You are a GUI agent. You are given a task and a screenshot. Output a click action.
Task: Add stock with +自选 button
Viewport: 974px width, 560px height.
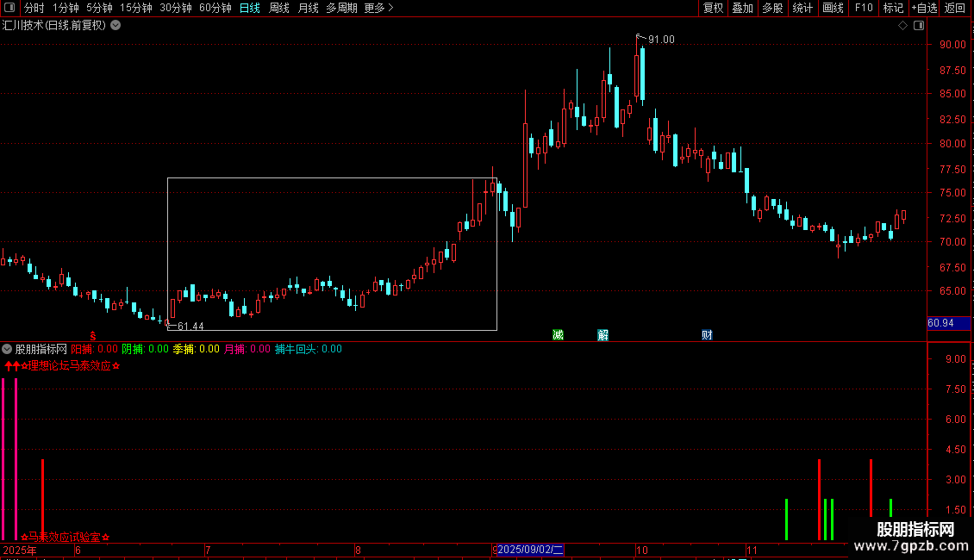point(924,8)
